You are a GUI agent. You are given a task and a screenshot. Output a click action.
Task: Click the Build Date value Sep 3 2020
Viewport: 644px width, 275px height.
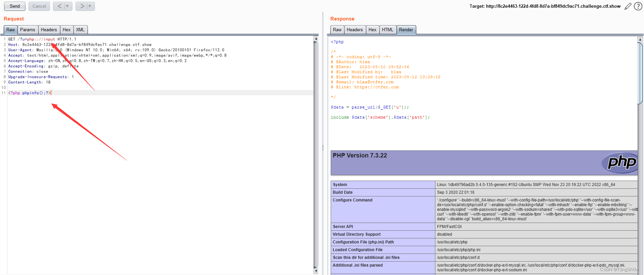[456, 192]
